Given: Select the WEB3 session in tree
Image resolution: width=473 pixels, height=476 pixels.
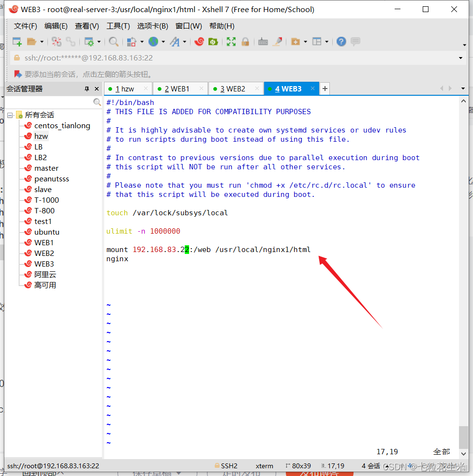Looking at the screenshot, I should pyautogui.click(x=44, y=264).
